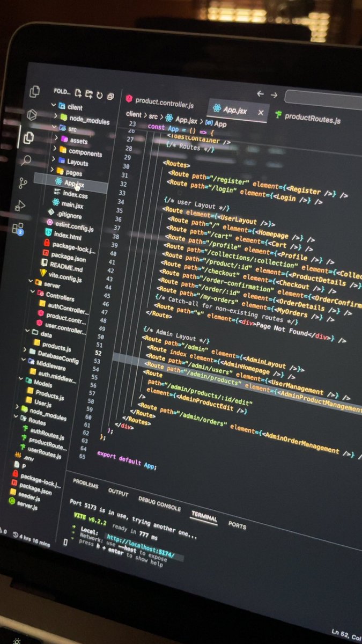Screen dimensions: 362x644
Task: Open the Search view magnifier icon
Action: (26, 160)
